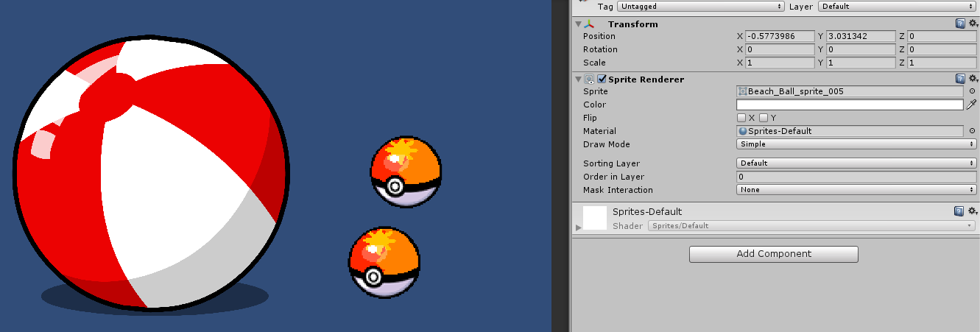
Task: Select the upper orange Poké ball sprite
Action: [406, 171]
